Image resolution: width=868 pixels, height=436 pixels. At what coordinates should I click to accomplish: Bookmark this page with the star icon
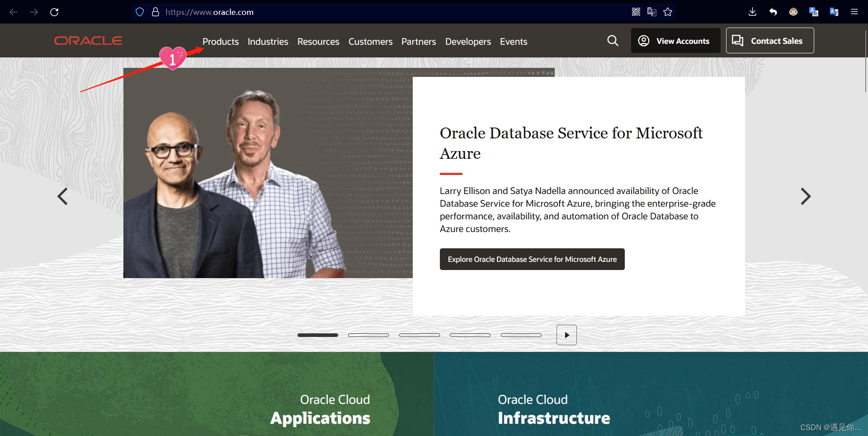click(x=668, y=12)
